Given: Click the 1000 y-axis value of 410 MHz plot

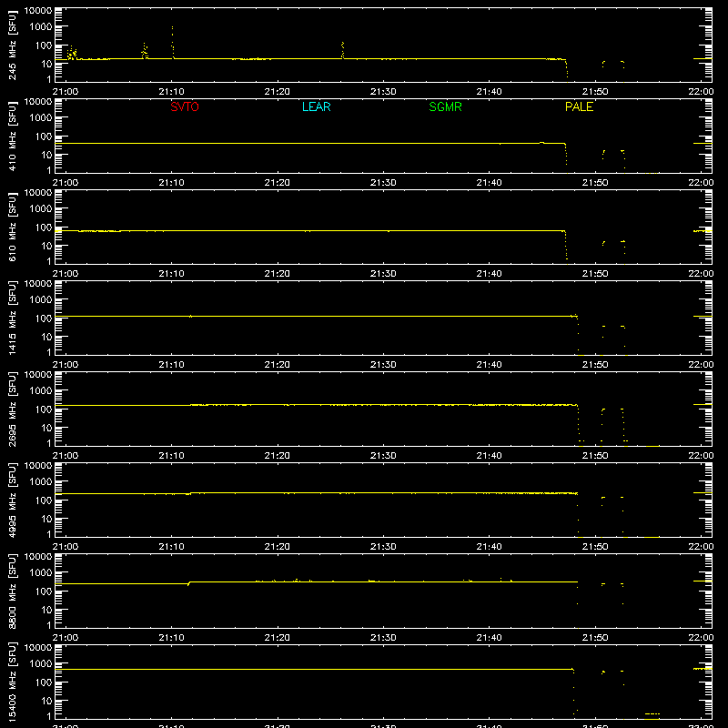Looking at the screenshot, I should (x=41, y=118).
